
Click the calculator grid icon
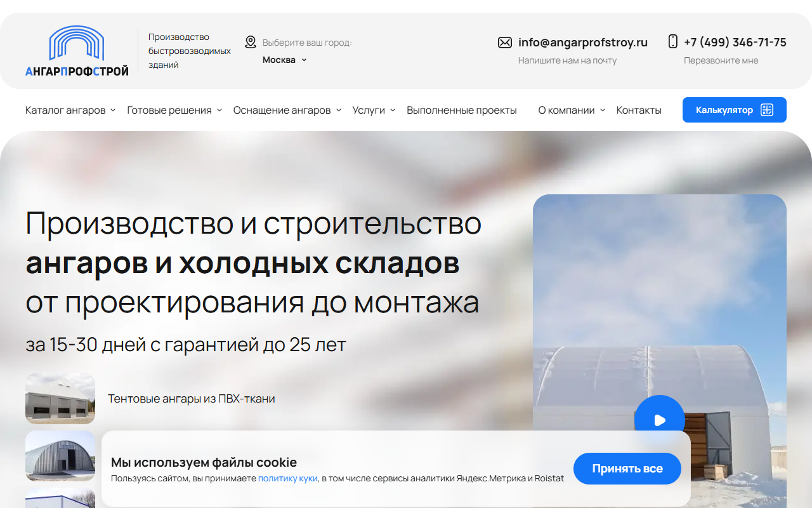(x=767, y=110)
